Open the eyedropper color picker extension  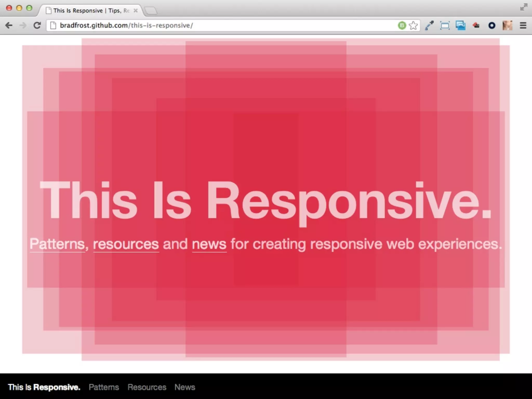429,25
